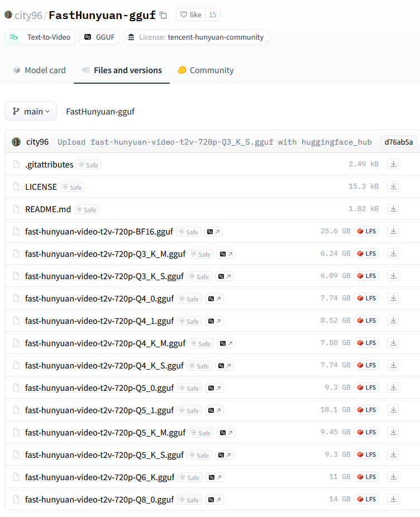The height and width of the screenshot is (517, 420).
Task: Download the LICENSE file
Action: click(x=393, y=186)
